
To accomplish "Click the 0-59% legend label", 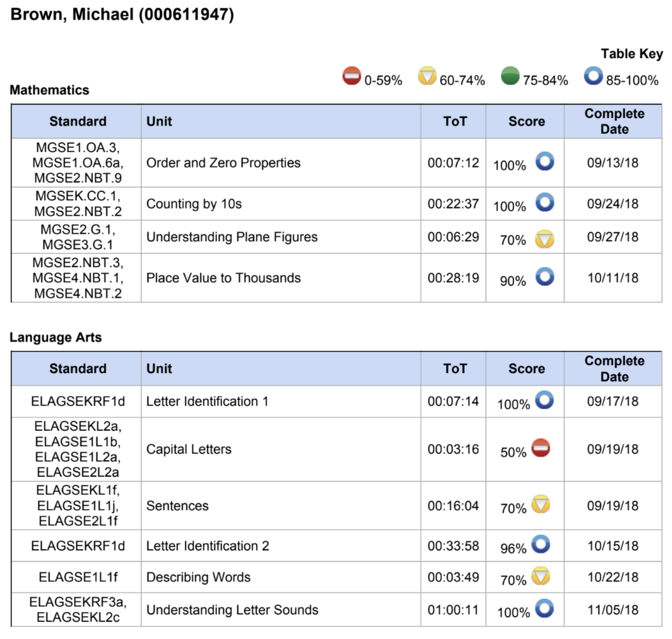I will (x=383, y=81).
